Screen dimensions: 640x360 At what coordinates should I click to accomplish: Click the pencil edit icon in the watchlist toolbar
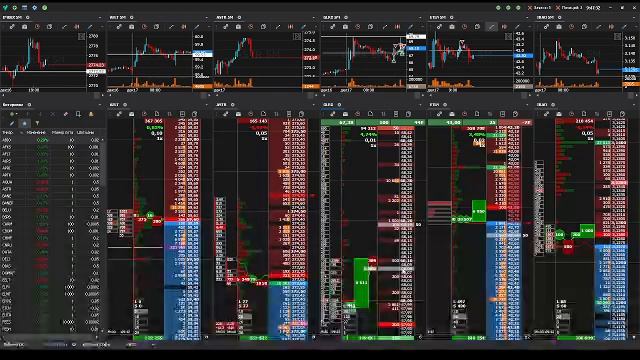click(12, 123)
